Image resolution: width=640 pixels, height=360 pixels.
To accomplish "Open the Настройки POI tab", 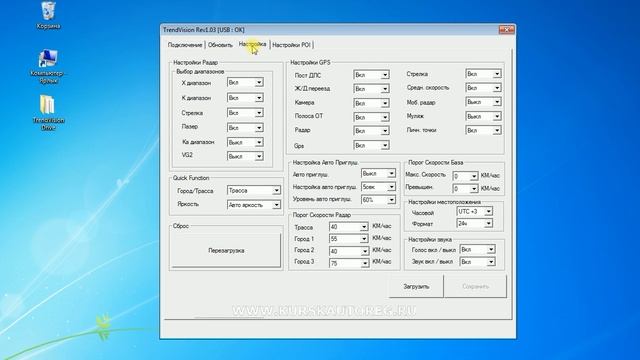I will pyautogui.click(x=291, y=45).
